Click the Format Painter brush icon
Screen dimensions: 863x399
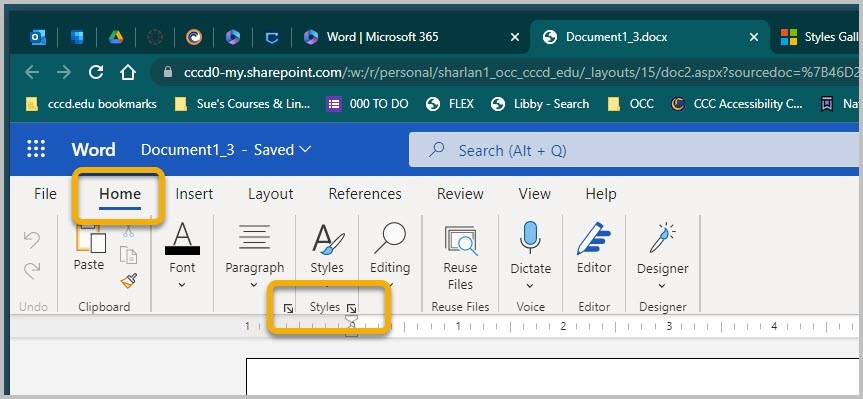128,281
